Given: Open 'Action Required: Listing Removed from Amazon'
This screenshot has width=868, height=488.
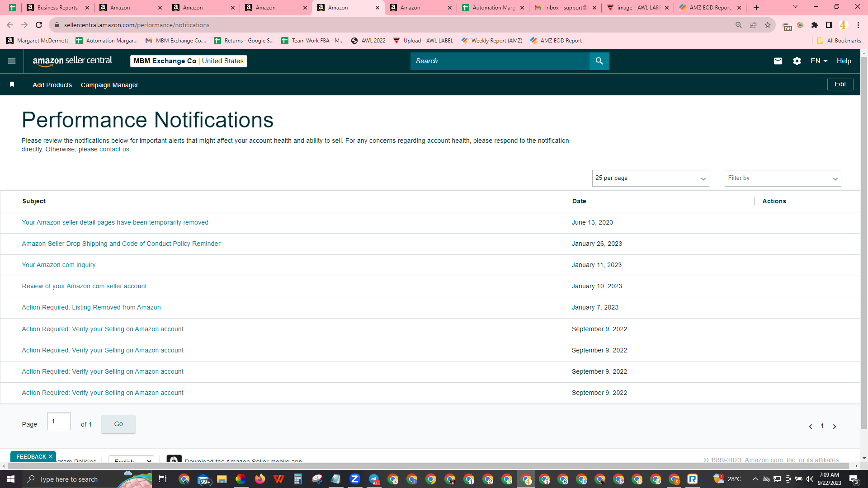Looking at the screenshot, I should [x=91, y=307].
